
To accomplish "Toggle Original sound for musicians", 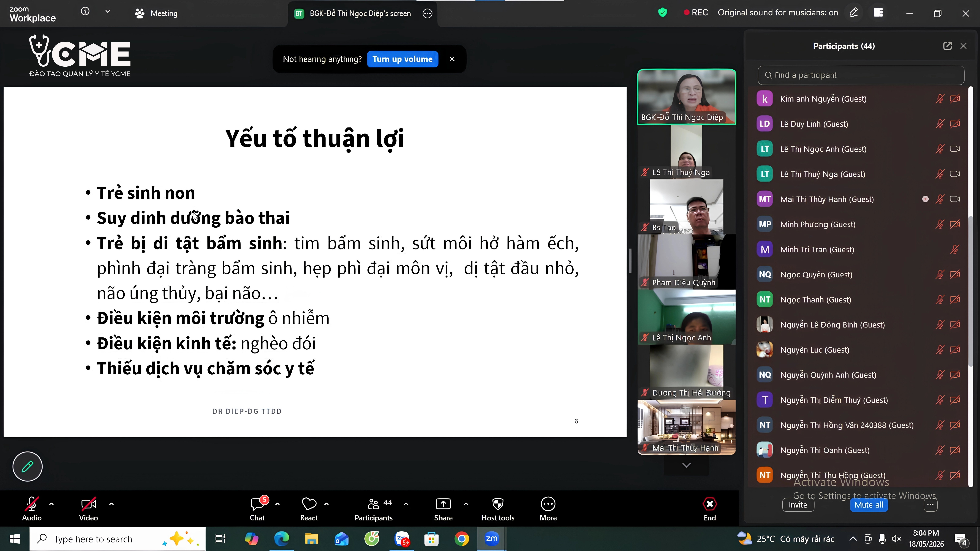I will [x=778, y=13].
